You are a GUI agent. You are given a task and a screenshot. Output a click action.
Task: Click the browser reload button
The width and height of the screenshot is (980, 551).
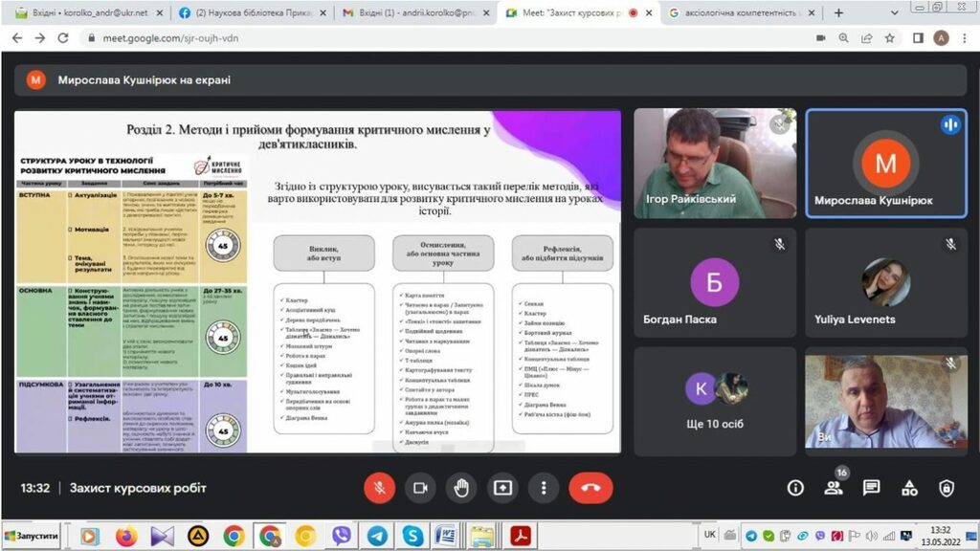(x=63, y=38)
